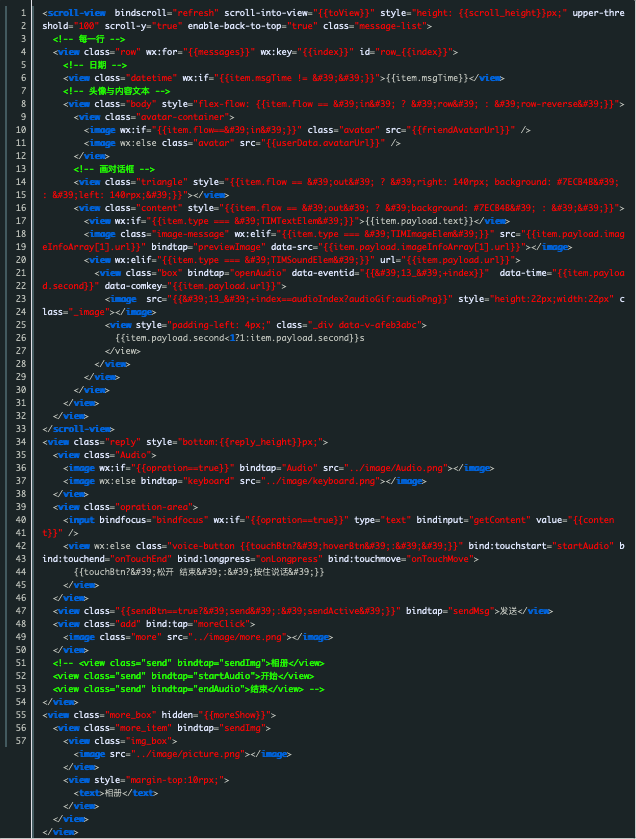Click the 发送 text on line 47
636x839 pixels.
point(509,611)
